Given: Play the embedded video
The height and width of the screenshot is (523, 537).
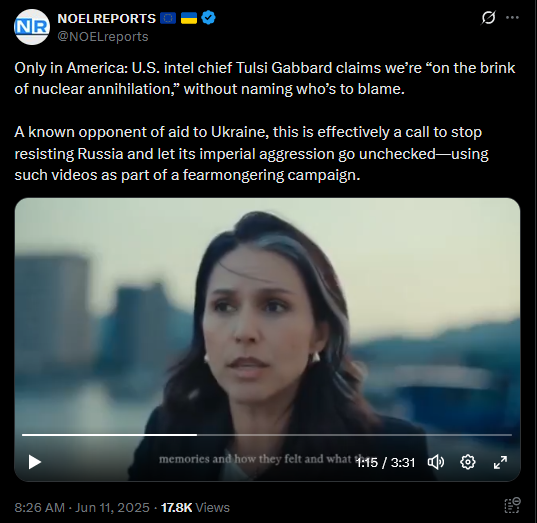Looking at the screenshot, I should [35, 462].
